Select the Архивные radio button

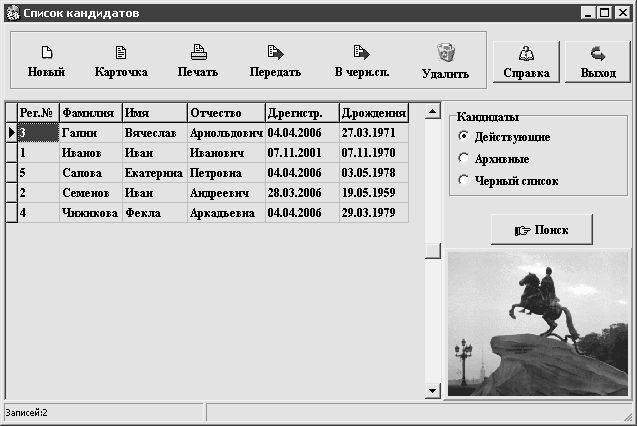click(x=463, y=158)
